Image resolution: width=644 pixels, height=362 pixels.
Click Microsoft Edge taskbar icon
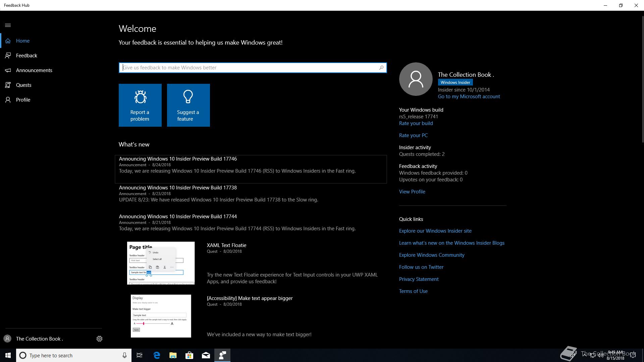[157, 355]
